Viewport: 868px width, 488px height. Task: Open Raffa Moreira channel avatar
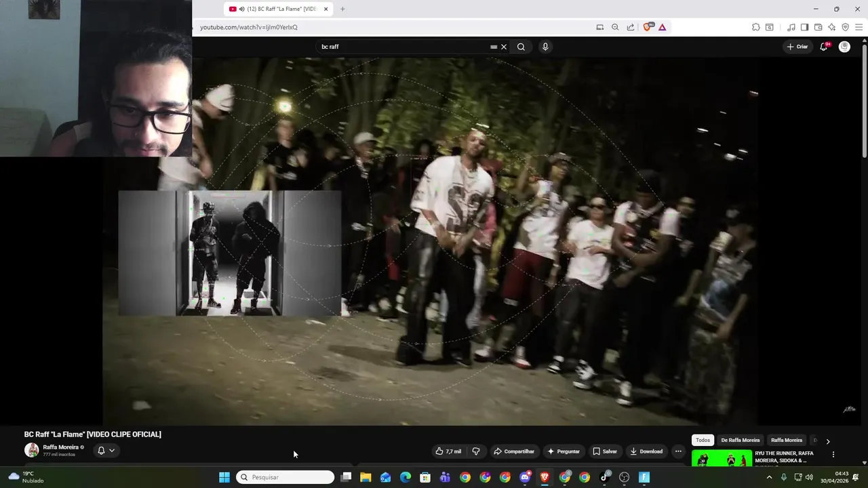pyautogui.click(x=32, y=450)
